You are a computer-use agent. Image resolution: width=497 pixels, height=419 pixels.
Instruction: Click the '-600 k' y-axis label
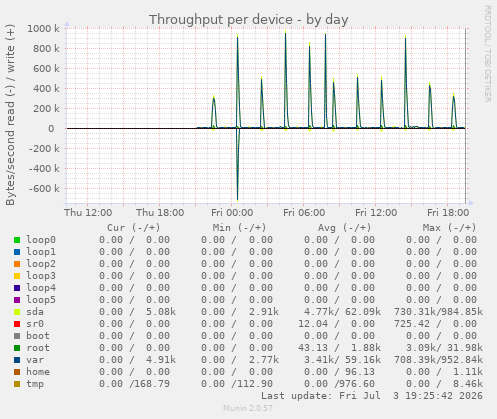[x=44, y=189]
